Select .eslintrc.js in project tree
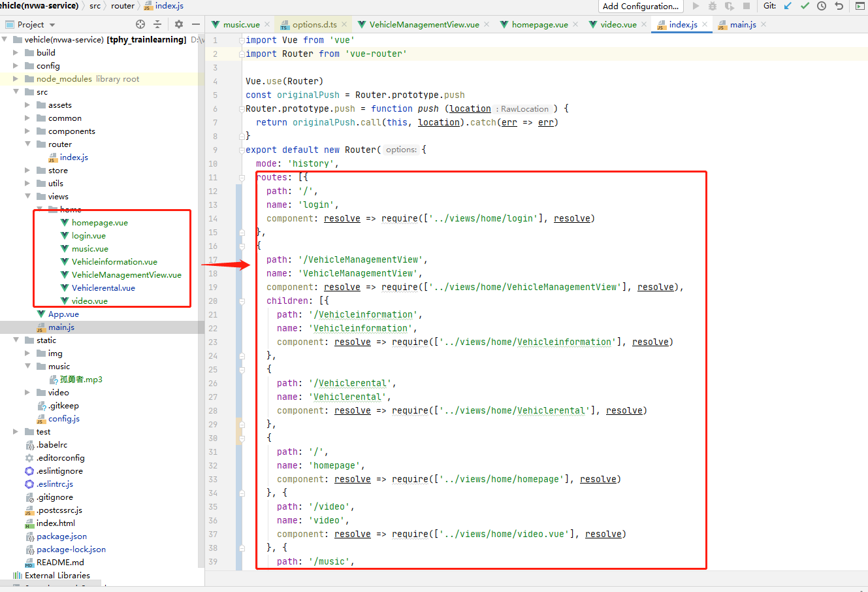Viewport: 868px width, 592px height. pyautogui.click(x=55, y=484)
